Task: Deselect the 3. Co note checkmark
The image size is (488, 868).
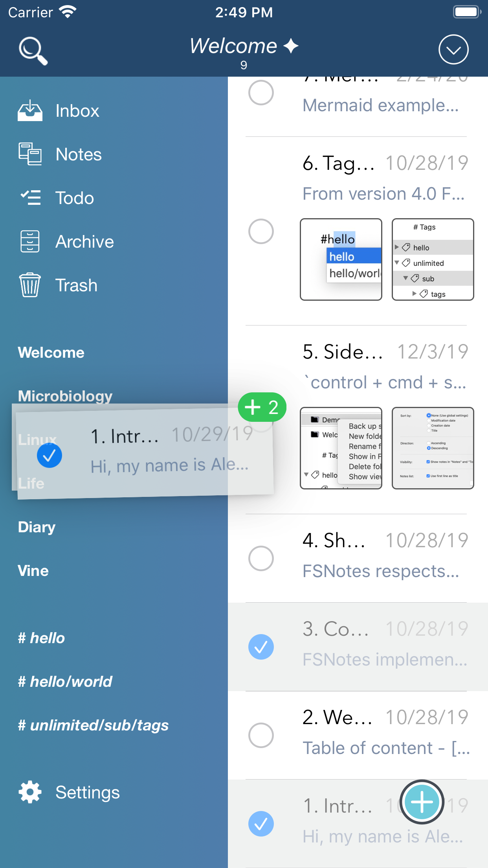Action: (261, 647)
